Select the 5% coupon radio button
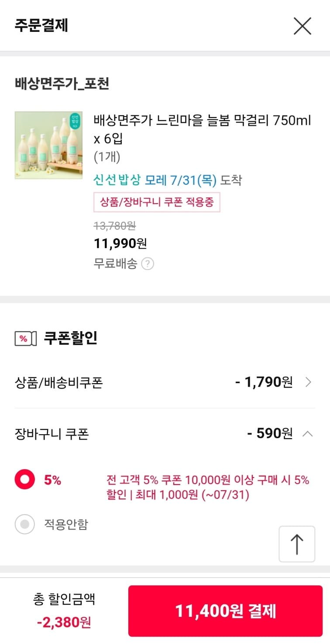The width and height of the screenshot is (330, 644). [25, 481]
